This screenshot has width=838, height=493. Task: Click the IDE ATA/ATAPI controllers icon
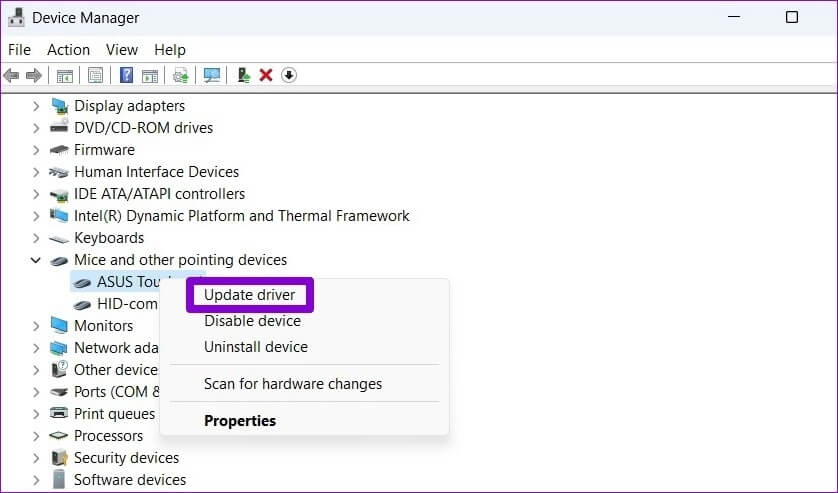click(59, 194)
